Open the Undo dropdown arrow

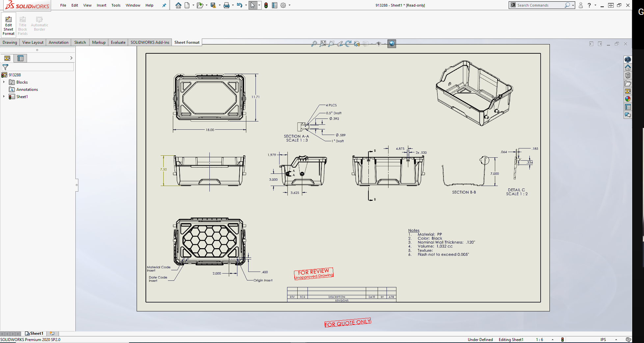point(246,5)
